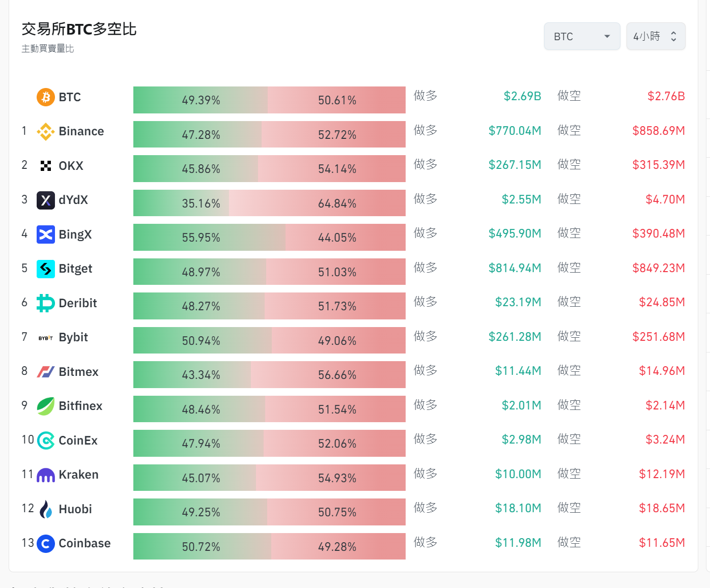This screenshot has height=588, width=710.
Task: Click the OKX exchange logo
Action: [46, 166]
